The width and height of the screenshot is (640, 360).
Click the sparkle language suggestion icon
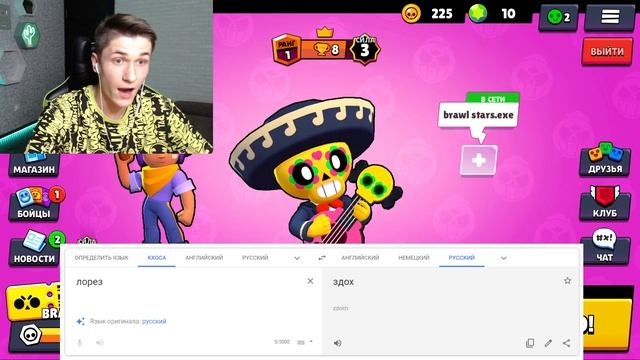pos(80,321)
